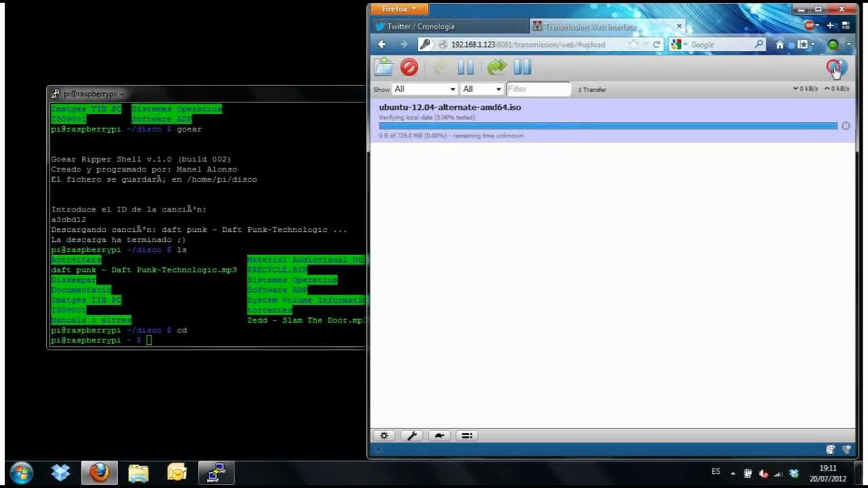Screen dimensions: 868x488
Task: Click the 'Documentacio' directory in terminal listing
Action: pyautogui.click(x=81, y=289)
